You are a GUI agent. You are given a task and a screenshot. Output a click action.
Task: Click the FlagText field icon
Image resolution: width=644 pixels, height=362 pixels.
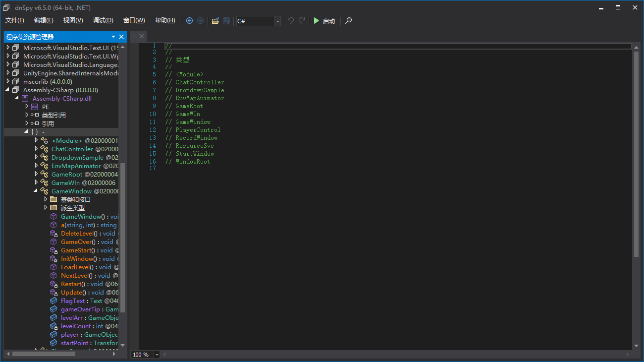click(54, 301)
